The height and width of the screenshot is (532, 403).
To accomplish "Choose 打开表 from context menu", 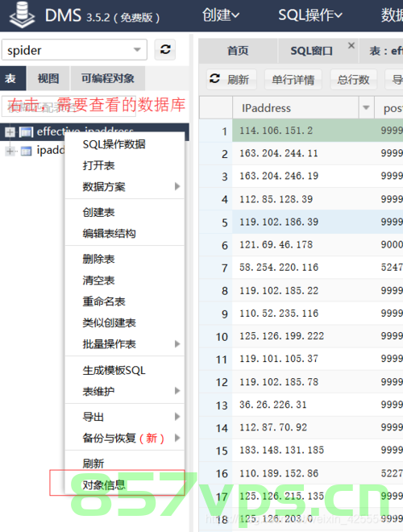I will [x=125, y=165].
